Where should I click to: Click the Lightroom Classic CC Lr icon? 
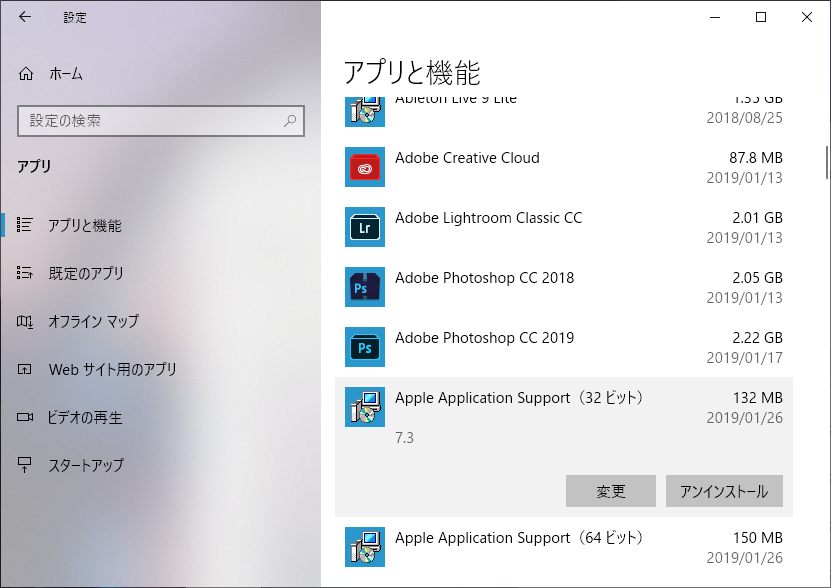pos(365,227)
